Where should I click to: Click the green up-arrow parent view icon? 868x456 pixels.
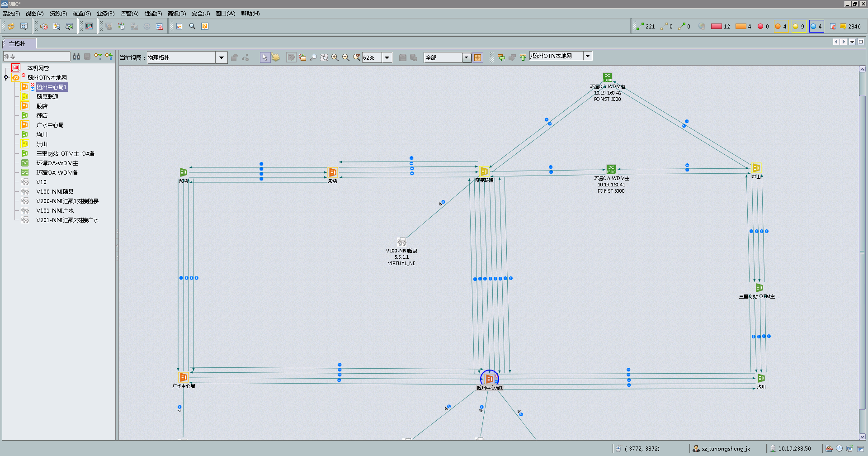(x=523, y=57)
